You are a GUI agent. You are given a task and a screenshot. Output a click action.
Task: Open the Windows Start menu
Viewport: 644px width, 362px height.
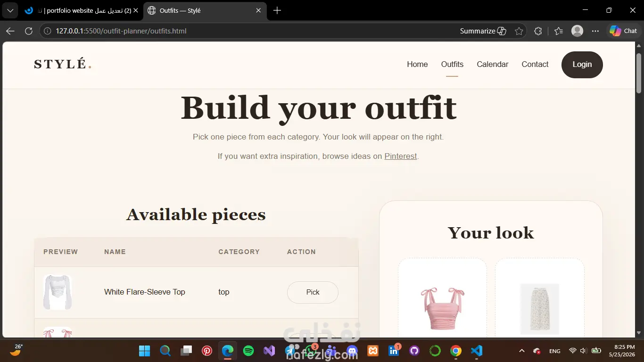click(x=144, y=351)
